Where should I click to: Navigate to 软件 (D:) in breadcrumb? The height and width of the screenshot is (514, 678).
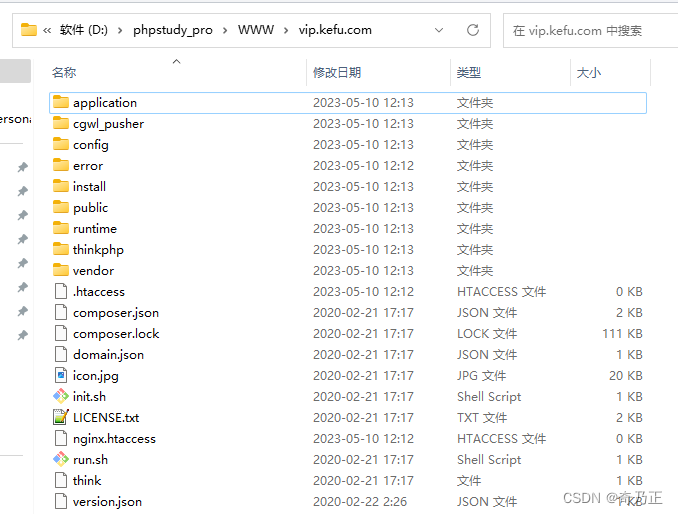coord(84,30)
